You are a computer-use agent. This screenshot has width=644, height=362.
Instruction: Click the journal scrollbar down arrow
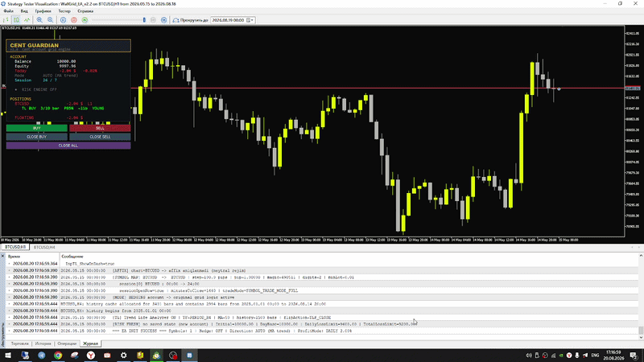[641, 337]
